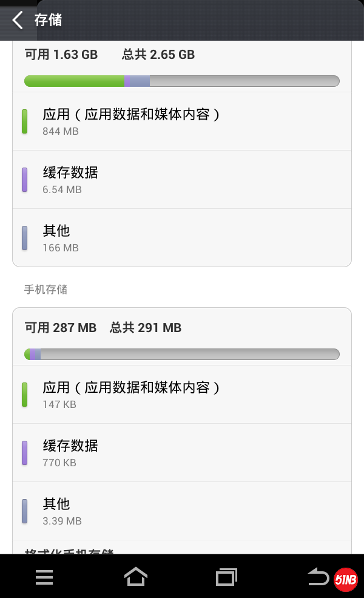The height and width of the screenshot is (598, 364).
Task: Tap the green swatch beside 844 MB apps
Action: click(25, 121)
